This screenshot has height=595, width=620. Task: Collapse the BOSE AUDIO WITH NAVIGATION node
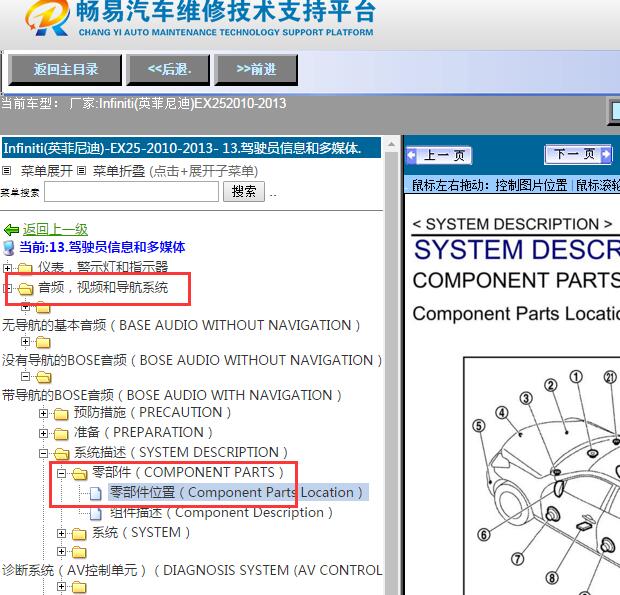(25, 376)
